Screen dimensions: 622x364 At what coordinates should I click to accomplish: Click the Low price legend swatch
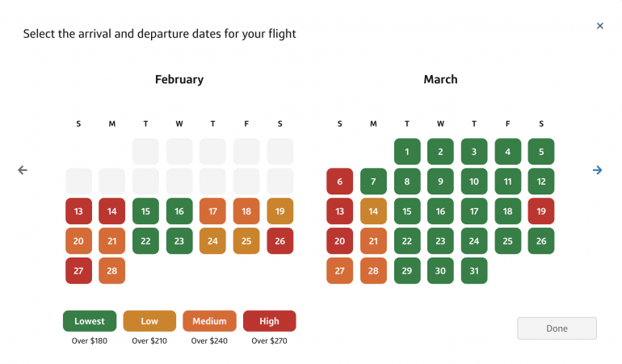point(149,321)
